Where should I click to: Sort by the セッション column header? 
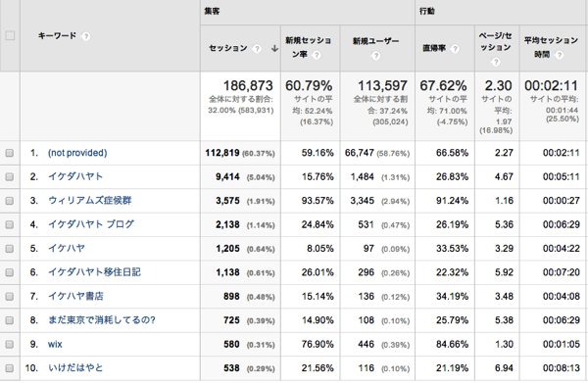click(228, 48)
